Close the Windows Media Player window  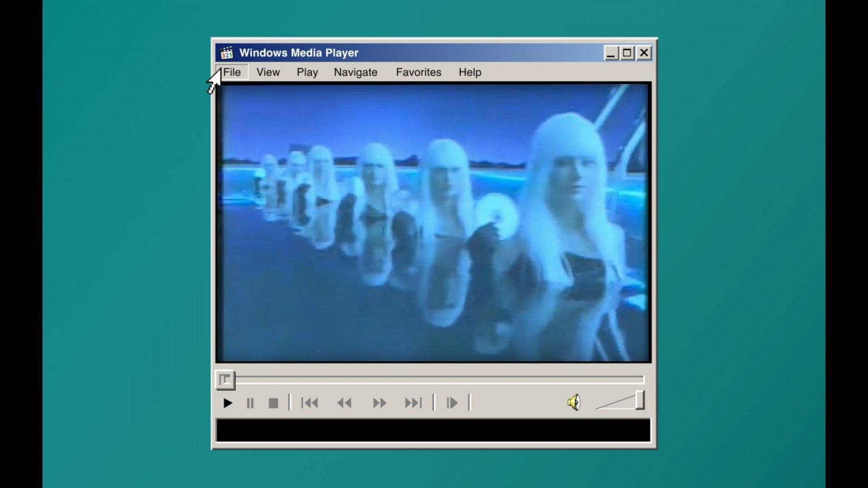644,53
